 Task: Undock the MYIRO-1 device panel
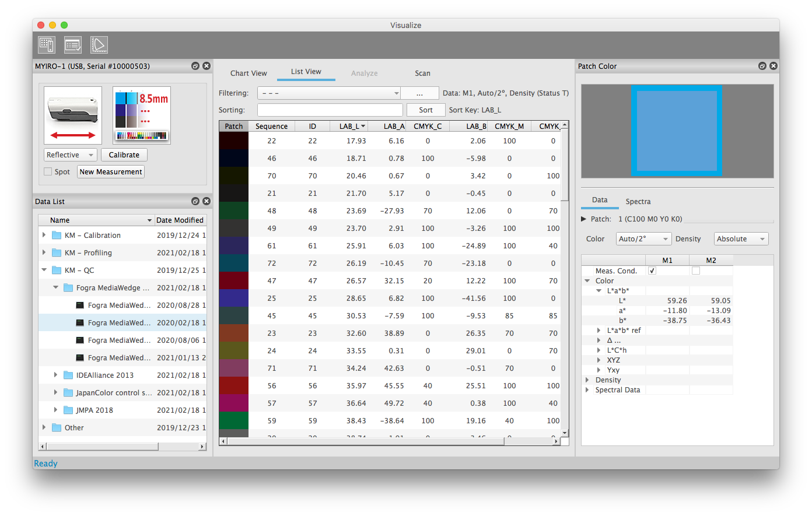pos(195,66)
